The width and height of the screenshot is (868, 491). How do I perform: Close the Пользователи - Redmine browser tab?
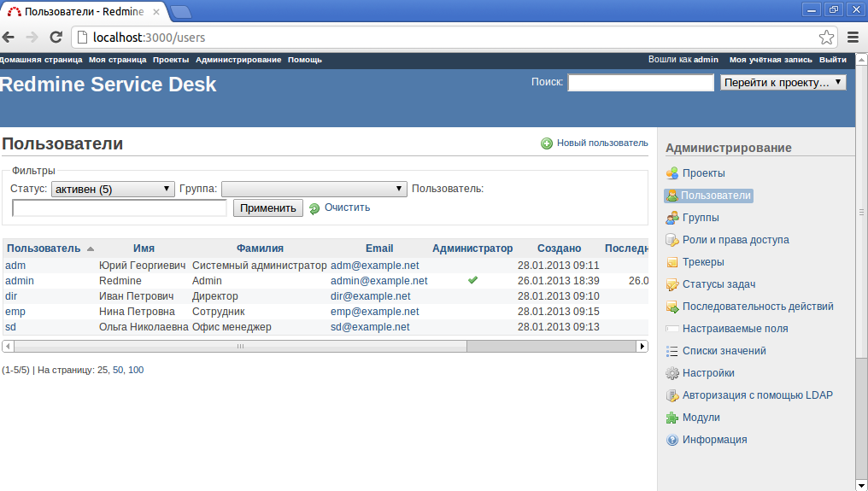[x=156, y=12]
